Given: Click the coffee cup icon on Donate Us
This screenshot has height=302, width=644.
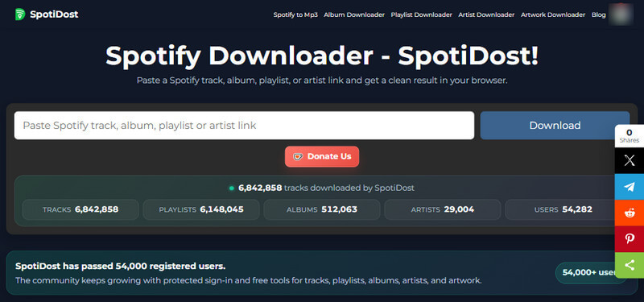Looking at the screenshot, I should point(297,156).
